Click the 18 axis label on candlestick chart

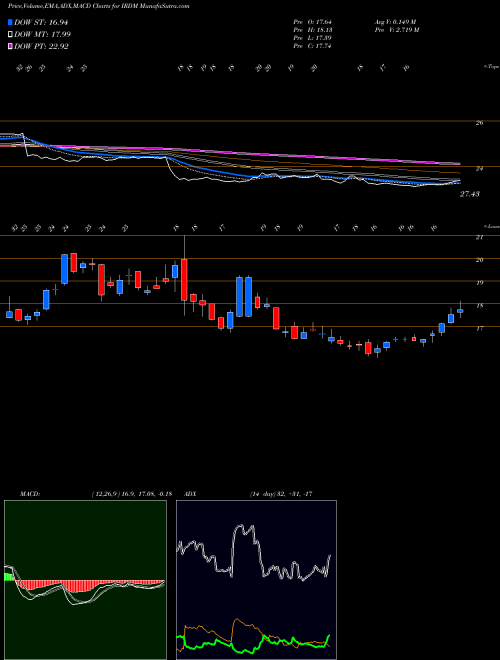point(479,306)
